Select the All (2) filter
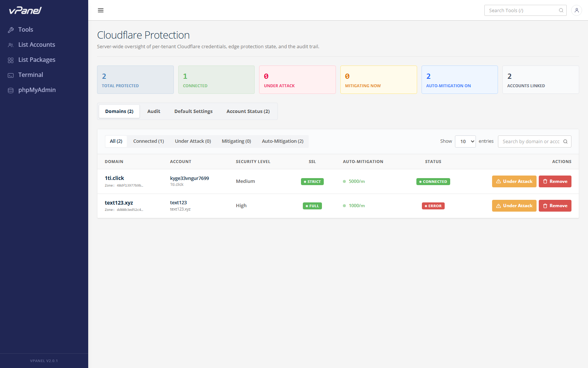The height and width of the screenshot is (368, 588). pyautogui.click(x=116, y=141)
